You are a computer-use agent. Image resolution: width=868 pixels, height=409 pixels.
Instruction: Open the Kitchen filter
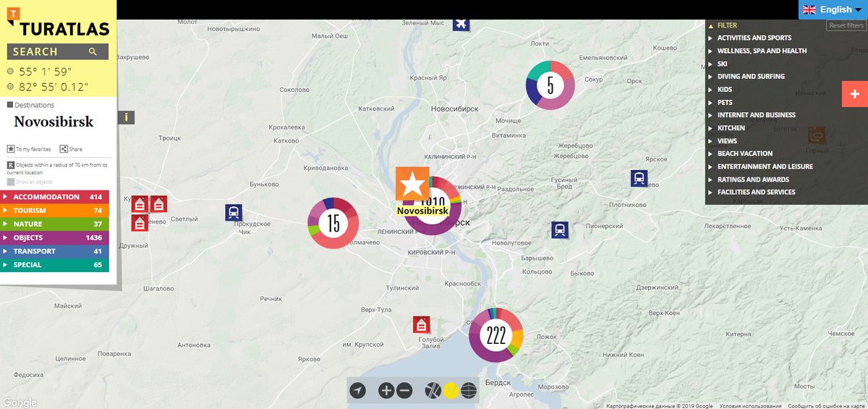731,128
